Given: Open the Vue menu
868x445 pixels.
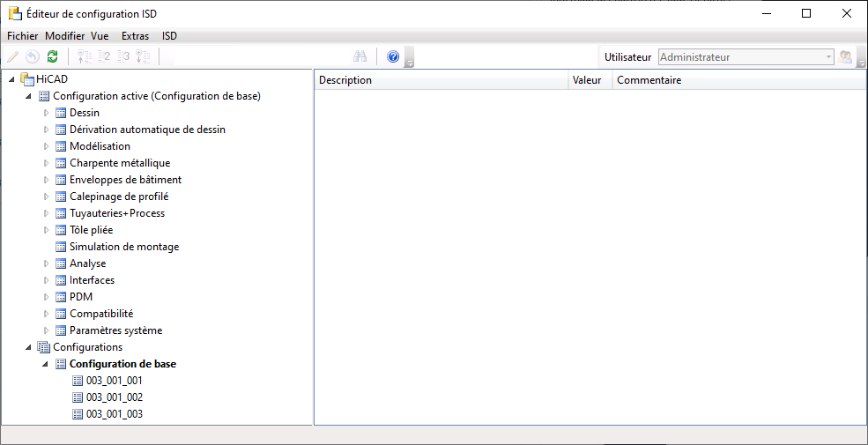Looking at the screenshot, I should [x=100, y=36].
